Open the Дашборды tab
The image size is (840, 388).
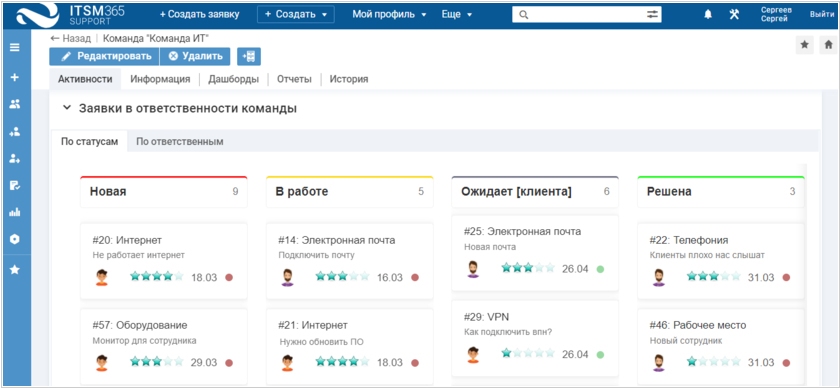[x=234, y=79]
